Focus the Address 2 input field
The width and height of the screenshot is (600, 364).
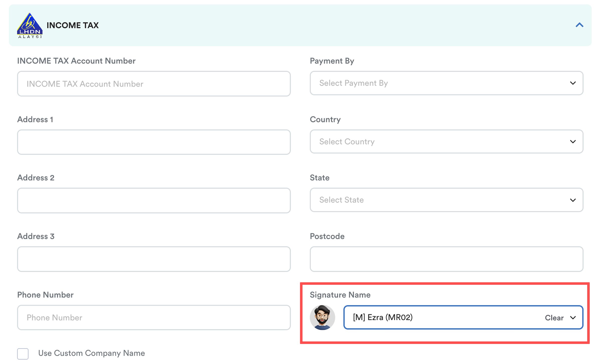pyautogui.click(x=154, y=201)
